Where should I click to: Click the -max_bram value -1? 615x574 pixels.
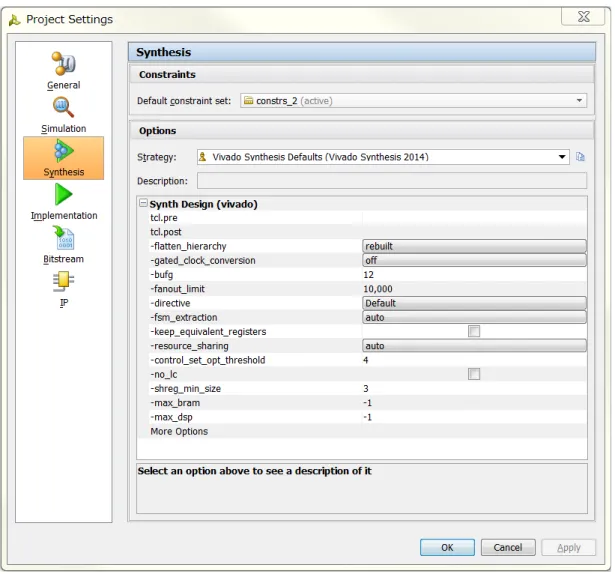tap(474, 403)
